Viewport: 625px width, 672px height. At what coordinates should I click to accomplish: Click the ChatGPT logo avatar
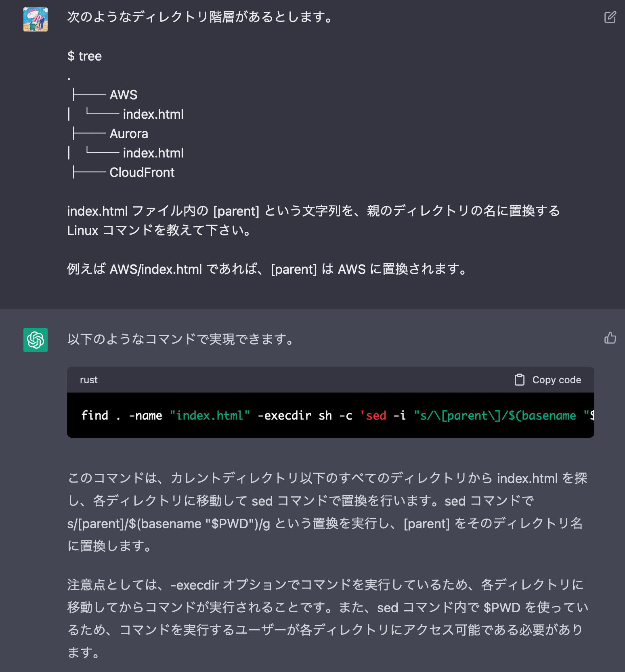pos(36,340)
